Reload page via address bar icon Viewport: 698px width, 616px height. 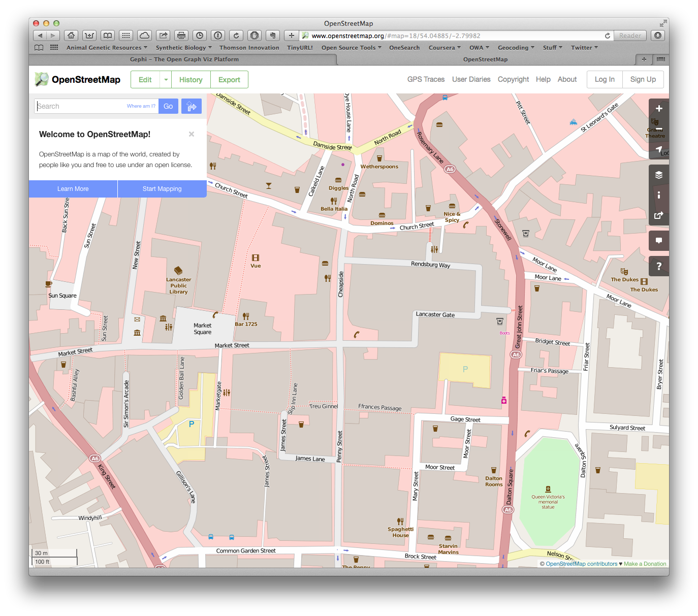pos(608,36)
